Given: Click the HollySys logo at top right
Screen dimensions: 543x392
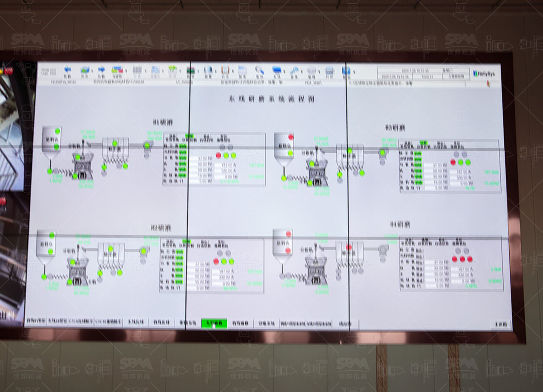Looking at the screenshot, I should point(485,73).
